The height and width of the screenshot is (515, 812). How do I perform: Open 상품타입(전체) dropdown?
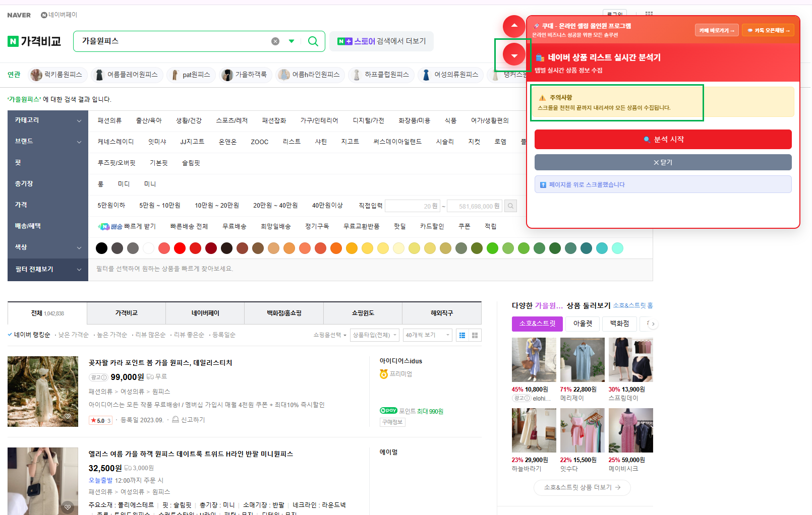(x=374, y=335)
